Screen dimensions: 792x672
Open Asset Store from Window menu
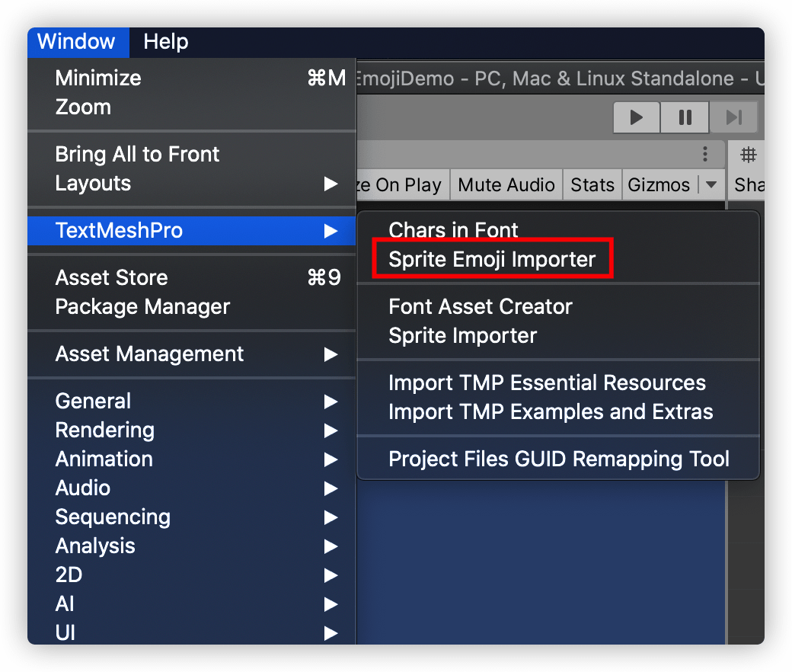(192, 277)
